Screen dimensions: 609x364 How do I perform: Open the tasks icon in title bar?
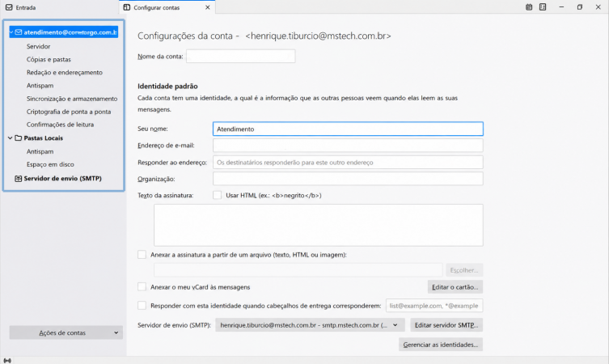coord(543,7)
